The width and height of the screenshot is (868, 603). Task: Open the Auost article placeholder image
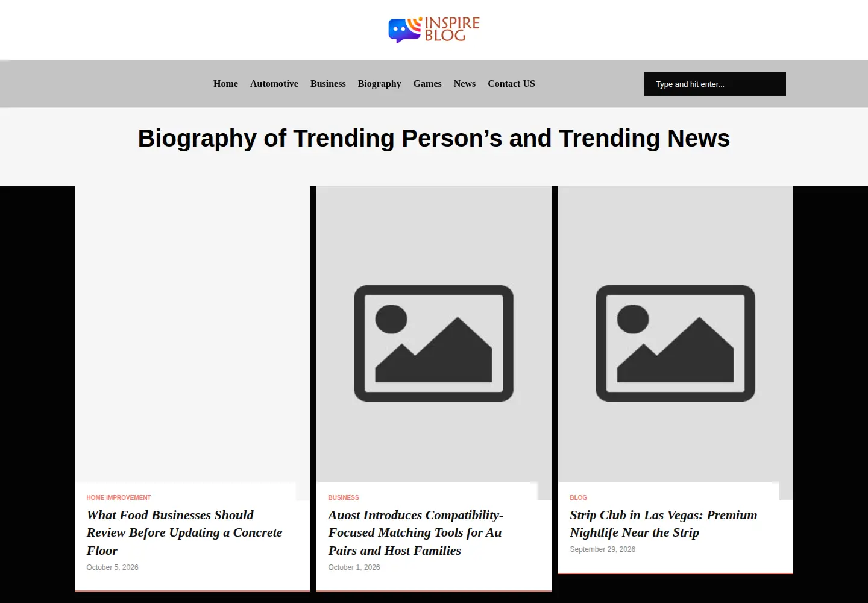(x=433, y=343)
